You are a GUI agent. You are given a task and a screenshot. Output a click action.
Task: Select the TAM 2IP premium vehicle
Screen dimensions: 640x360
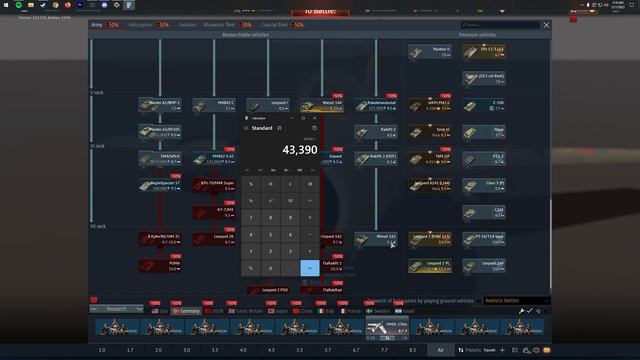[x=430, y=159]
